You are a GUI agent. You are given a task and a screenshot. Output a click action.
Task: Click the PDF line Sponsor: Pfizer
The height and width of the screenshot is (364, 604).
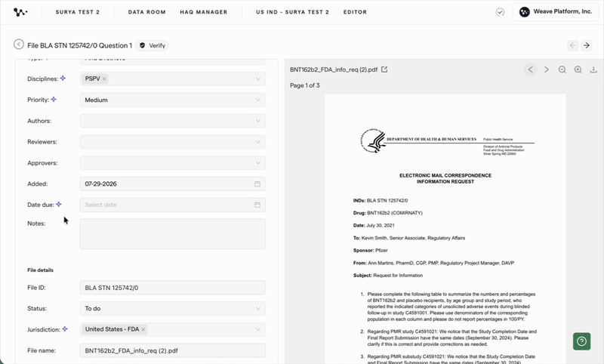coord(370,251)
